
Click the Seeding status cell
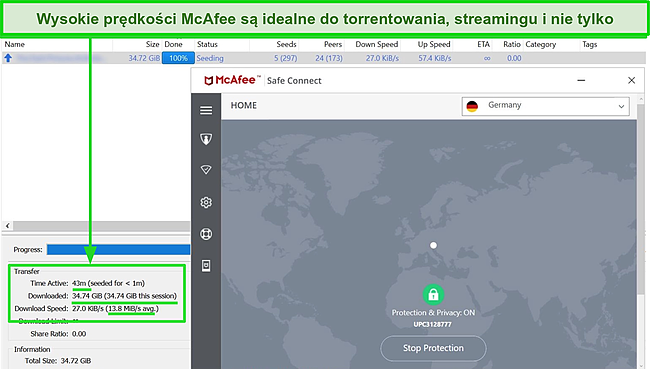[210, 58]
